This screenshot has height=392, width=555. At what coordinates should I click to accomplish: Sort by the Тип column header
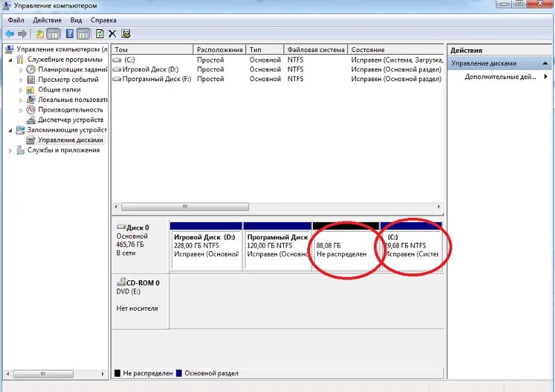[x=265, y=49]
